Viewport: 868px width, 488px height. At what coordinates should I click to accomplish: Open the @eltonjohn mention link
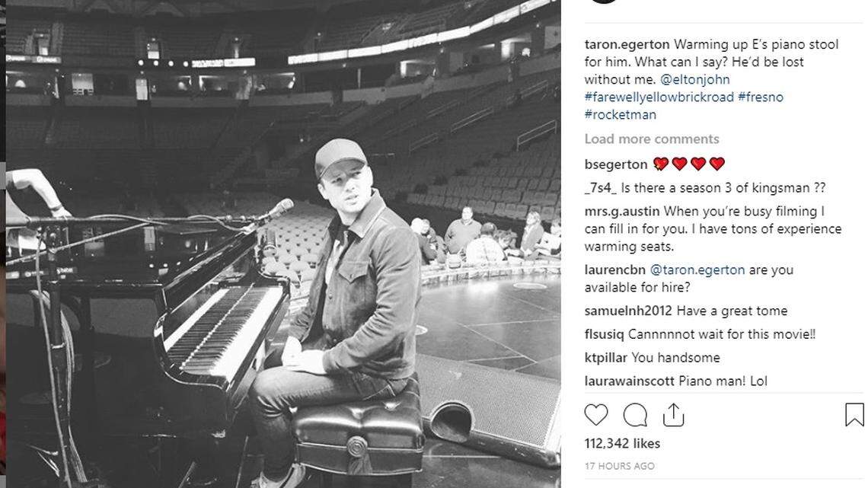694,80
